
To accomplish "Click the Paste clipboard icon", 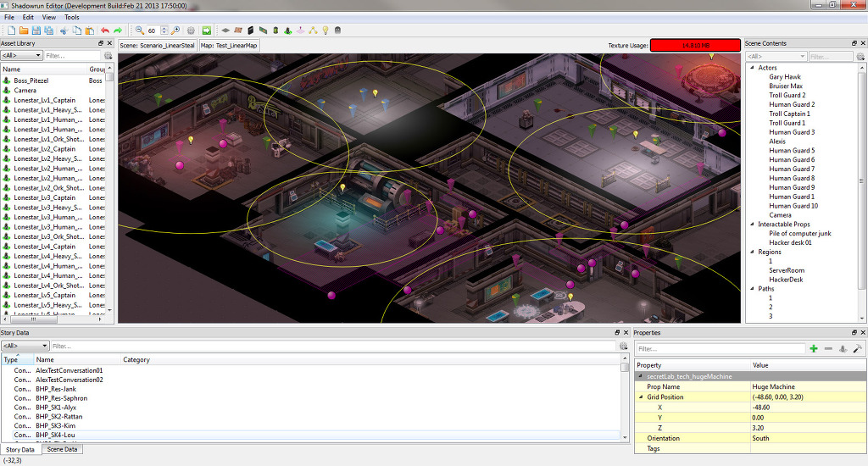I will 90,31.
